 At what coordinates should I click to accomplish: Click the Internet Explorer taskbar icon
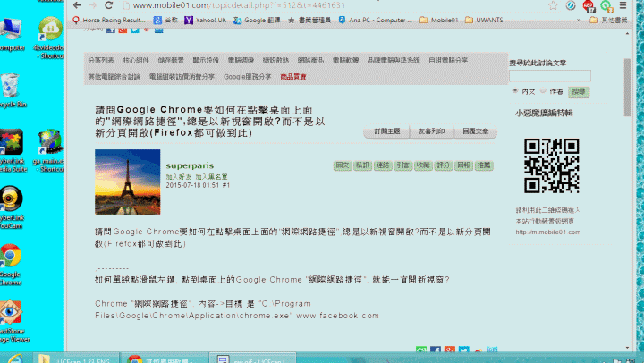[15, 358]
